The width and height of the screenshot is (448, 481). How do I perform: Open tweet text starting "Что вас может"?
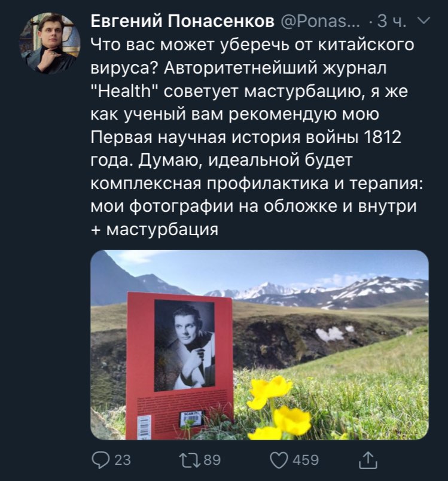(x=257, y=136)
